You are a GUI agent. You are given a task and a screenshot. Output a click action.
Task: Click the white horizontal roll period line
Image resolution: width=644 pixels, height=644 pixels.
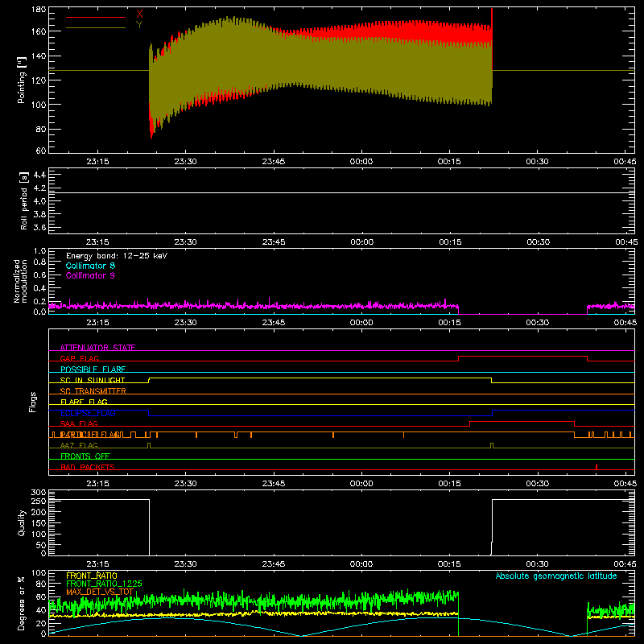click(x=341, y=192)
